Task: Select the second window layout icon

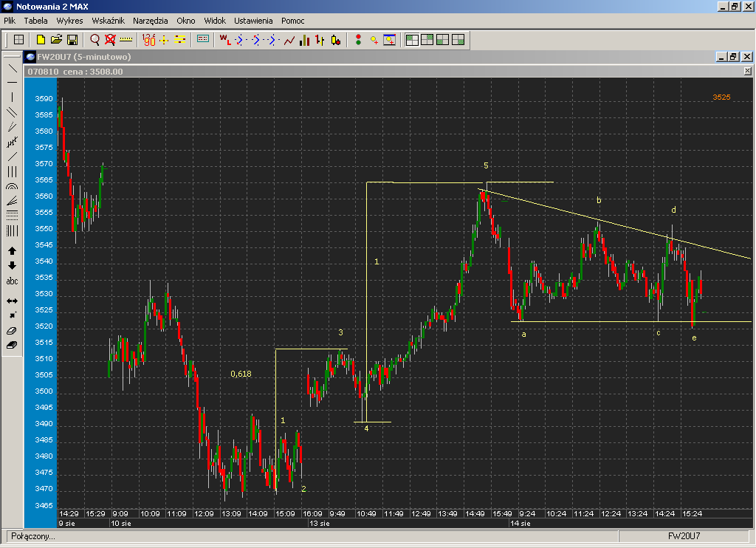Action: coord(427,40)
